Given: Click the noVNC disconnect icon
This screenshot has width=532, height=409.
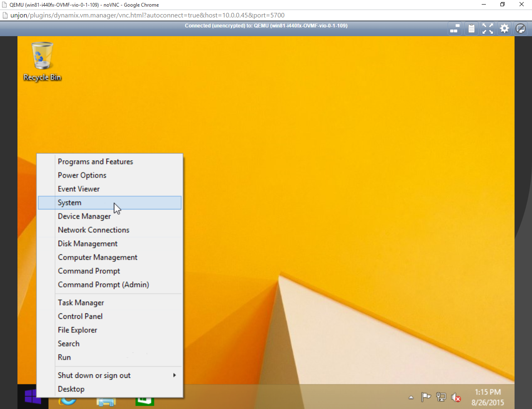Looking at the screenshot, I should (x=520, y=29).
